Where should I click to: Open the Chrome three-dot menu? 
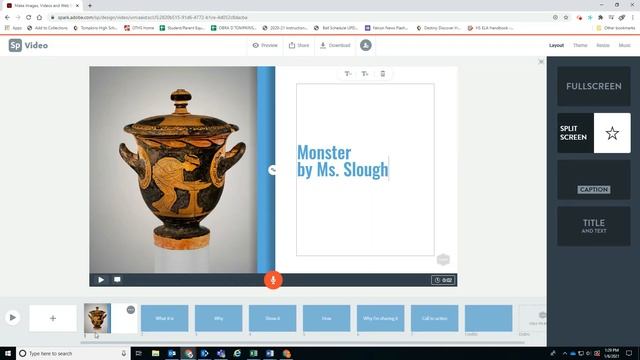click(x=633, y=17)
